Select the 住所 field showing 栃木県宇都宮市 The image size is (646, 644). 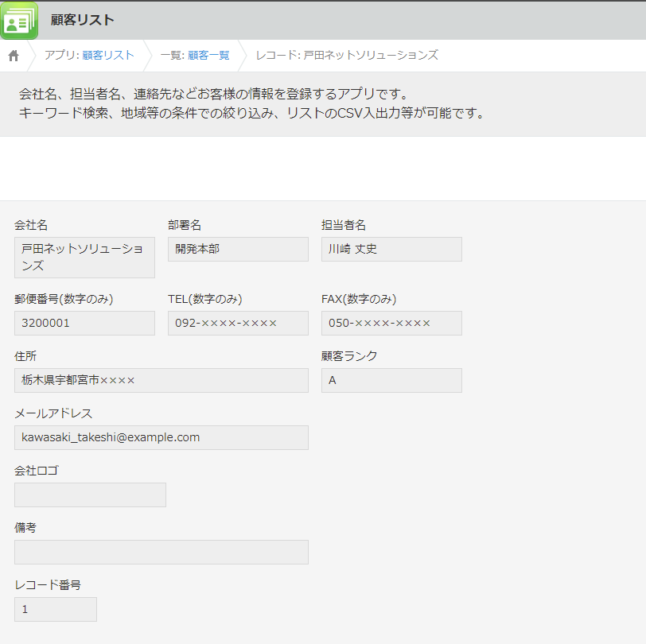click(x=161, y=380)
